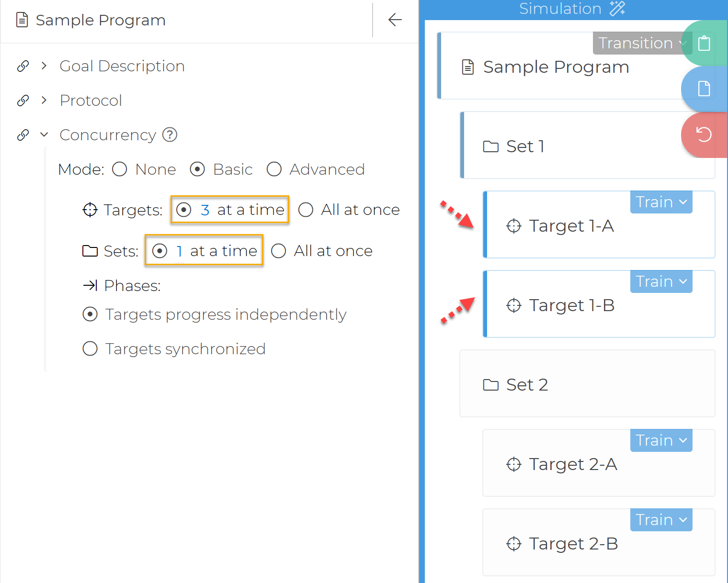
Task: Select Target 2-B in the simulation list
Action: (573, 544)
